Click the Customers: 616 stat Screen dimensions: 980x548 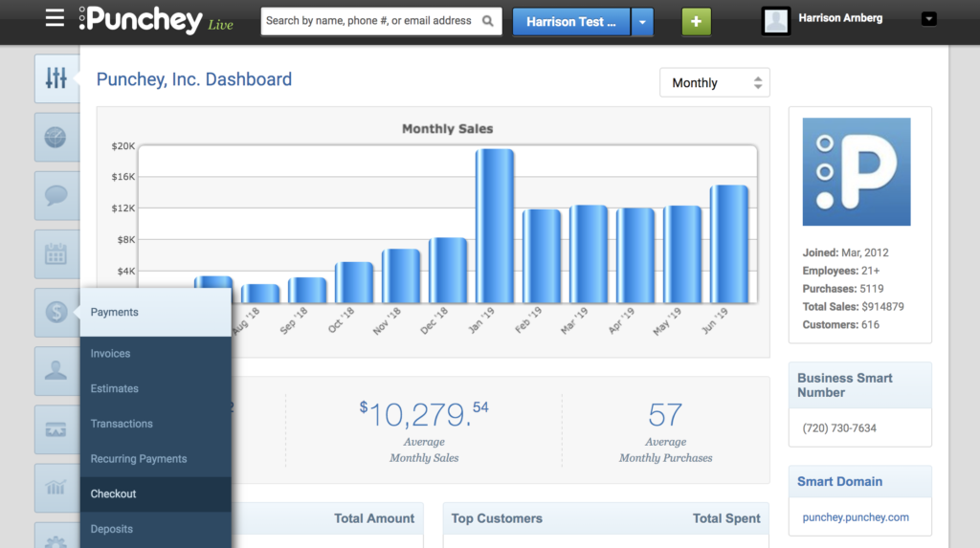(840, 325)
